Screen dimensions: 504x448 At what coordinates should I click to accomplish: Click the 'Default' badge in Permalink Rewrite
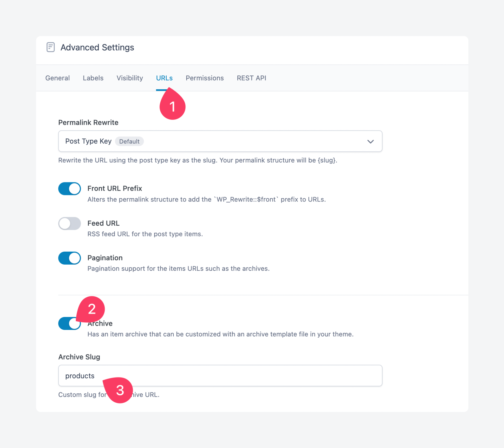point(129,141)
